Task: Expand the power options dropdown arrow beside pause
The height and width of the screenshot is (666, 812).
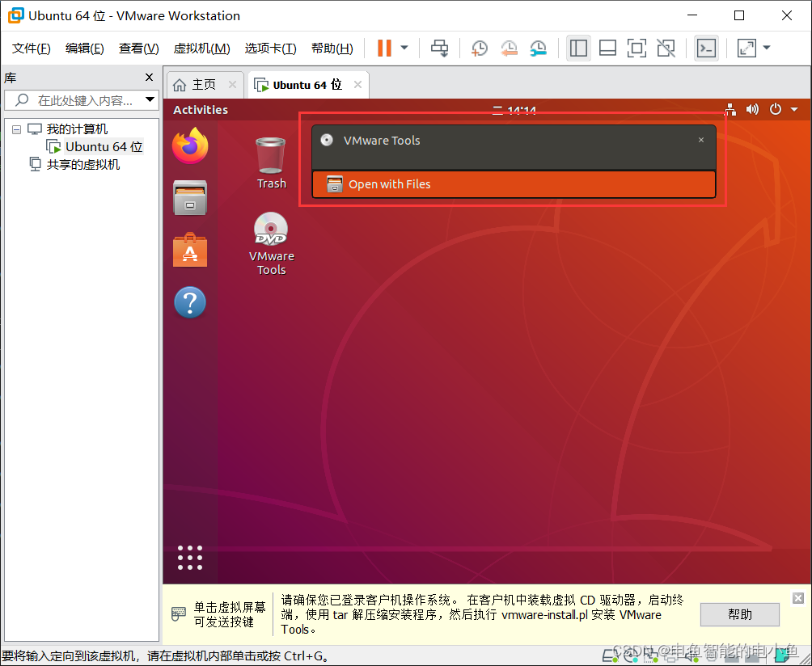Action: 404,48
